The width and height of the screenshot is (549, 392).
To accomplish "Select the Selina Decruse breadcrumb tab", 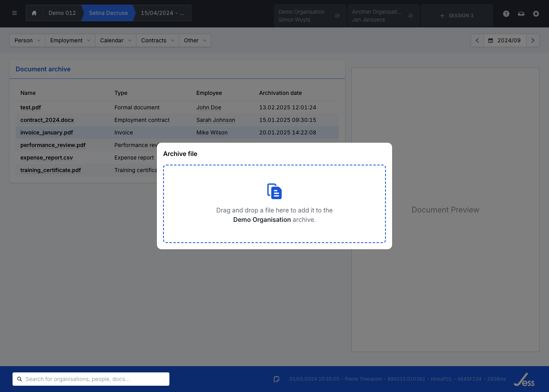I will [108, 13].
